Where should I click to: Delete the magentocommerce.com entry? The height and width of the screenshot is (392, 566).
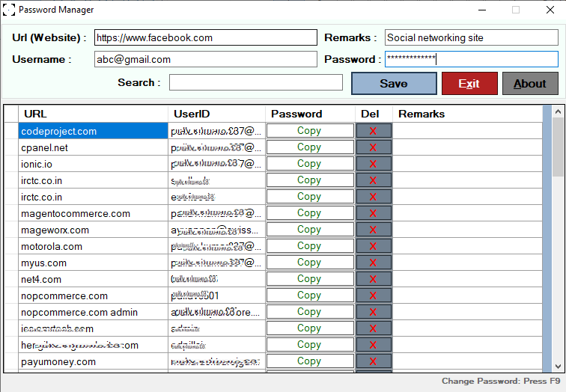pyautogui.click(x=374, y=213)
